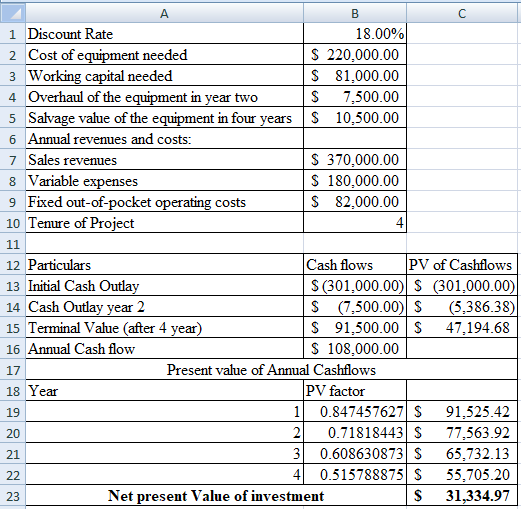Click 'Sales revenues' label cell

(x=164, y=160)
